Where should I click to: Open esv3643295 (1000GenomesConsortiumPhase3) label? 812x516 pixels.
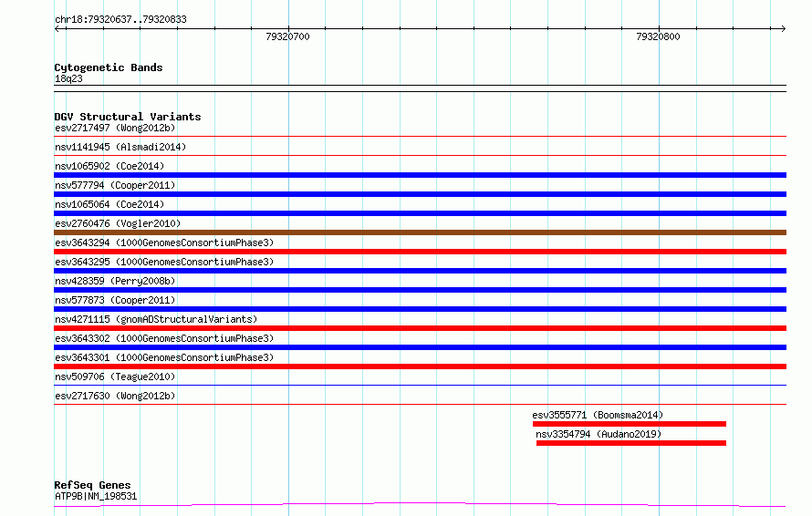[164, 262]
